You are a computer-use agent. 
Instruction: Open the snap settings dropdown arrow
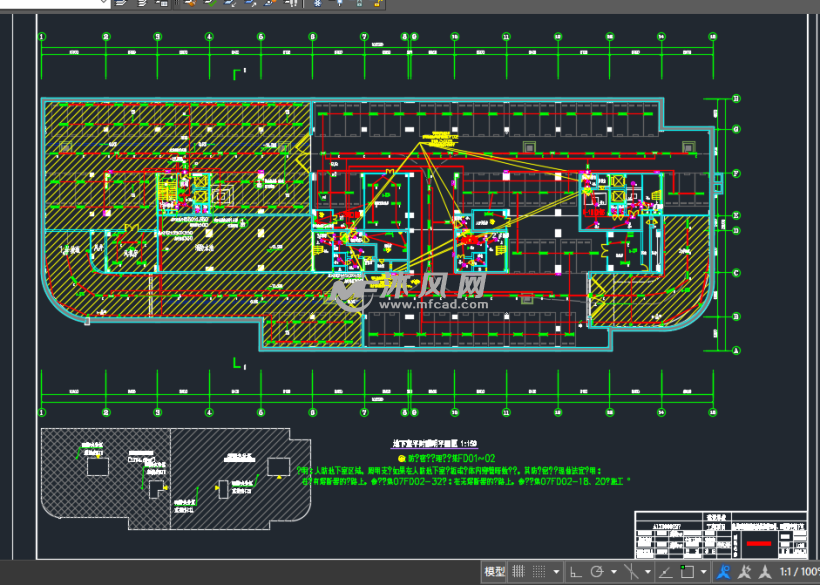click(556, 572)
